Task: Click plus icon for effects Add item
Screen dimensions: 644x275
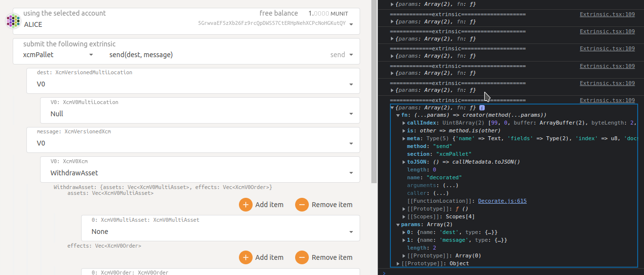Action: (246, 257)
